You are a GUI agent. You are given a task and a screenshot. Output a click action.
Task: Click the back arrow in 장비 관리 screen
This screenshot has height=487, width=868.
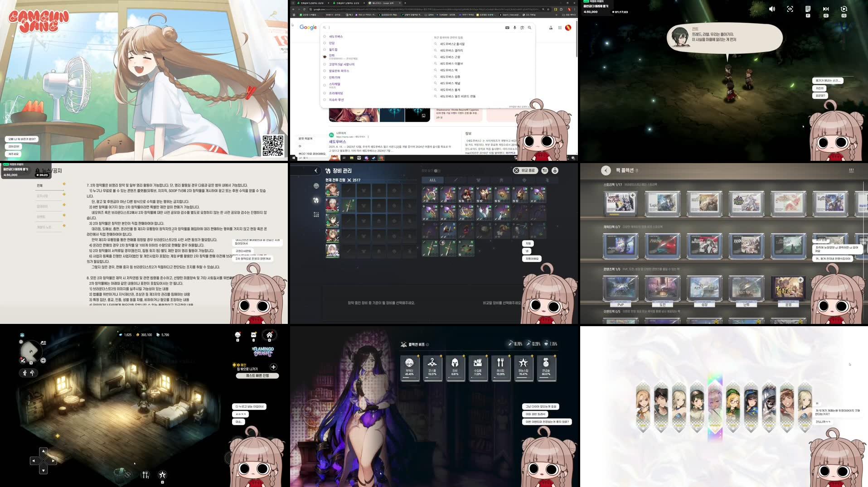pos(316,171)
